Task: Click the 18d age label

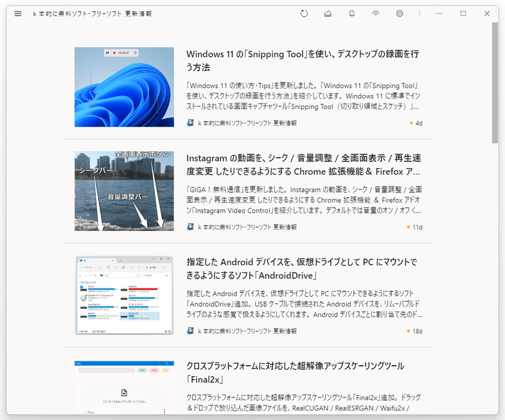Action: 417,331
